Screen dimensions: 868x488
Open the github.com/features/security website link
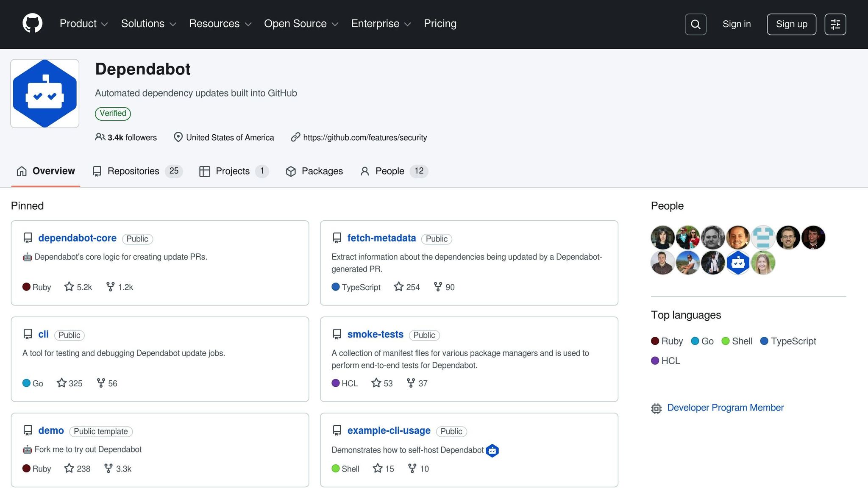pos(364,137)
